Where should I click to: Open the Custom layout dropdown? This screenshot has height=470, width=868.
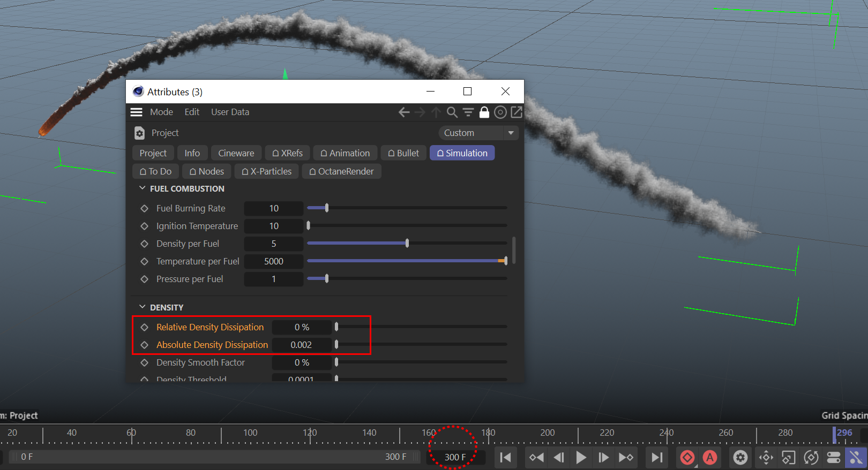478,133
